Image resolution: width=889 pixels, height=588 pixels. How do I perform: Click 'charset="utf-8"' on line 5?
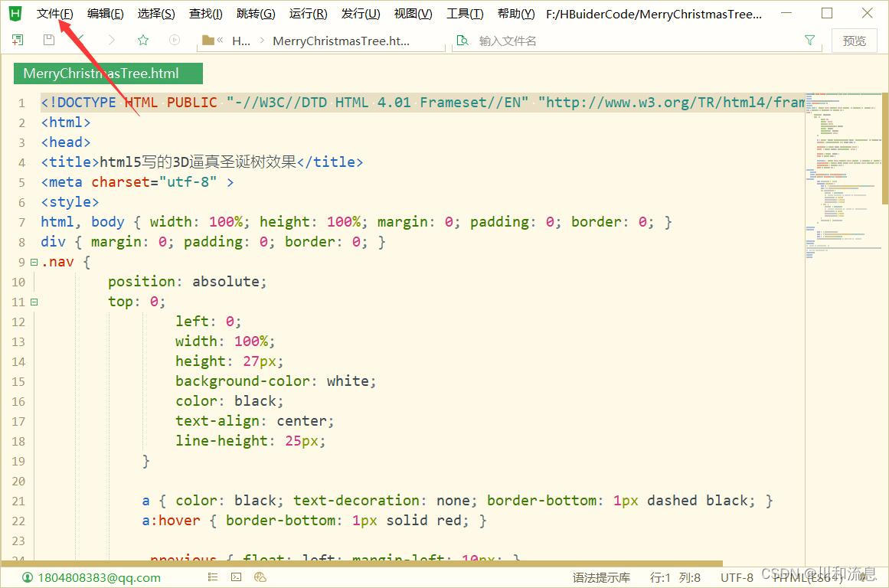pos(154,182)
